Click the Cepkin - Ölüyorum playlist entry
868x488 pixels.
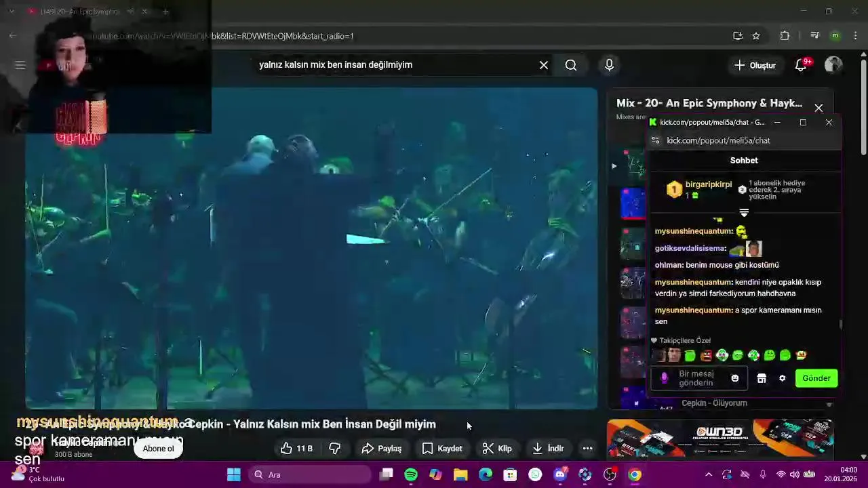(713, 403)
